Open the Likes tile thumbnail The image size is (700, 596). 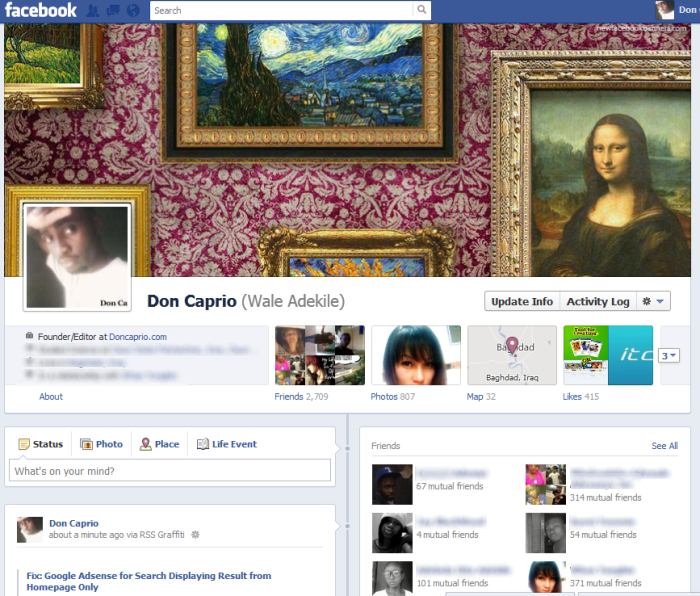[x=608, y=355]
